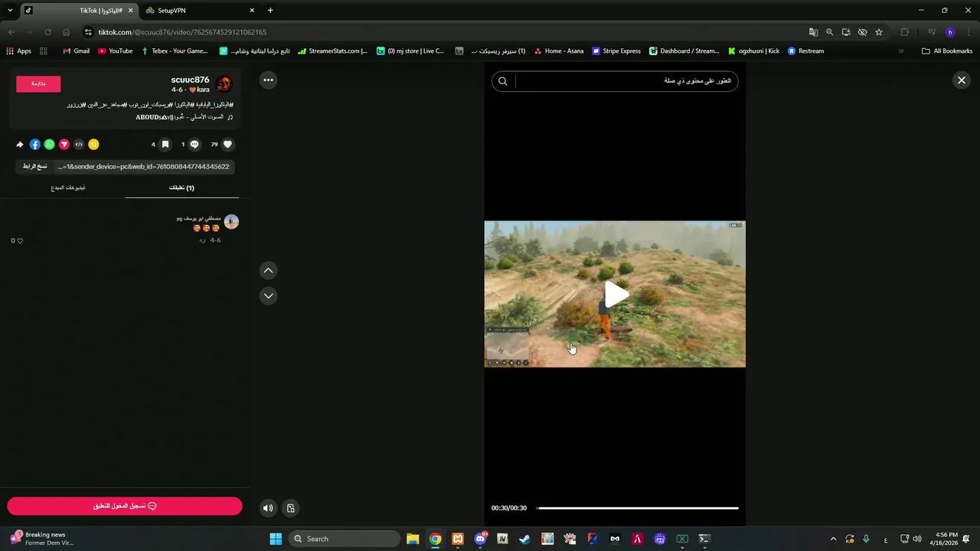Get embed code via the embed icon

[x=79, y=144]
